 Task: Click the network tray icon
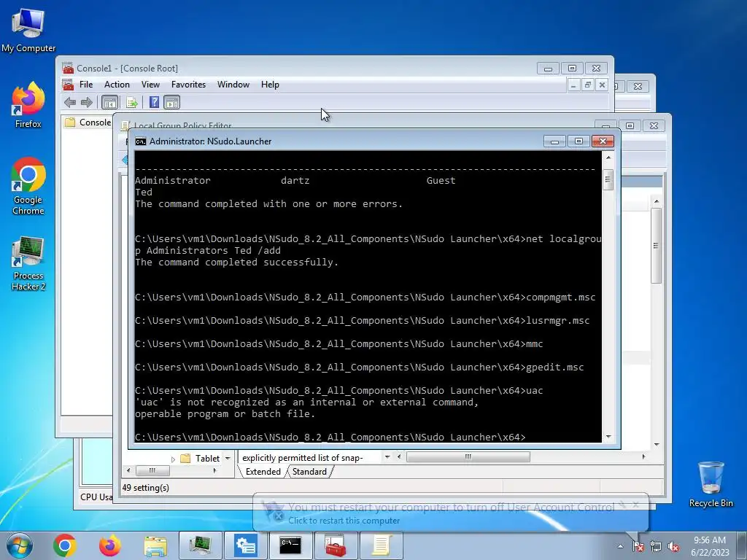[x=656, y=547]
